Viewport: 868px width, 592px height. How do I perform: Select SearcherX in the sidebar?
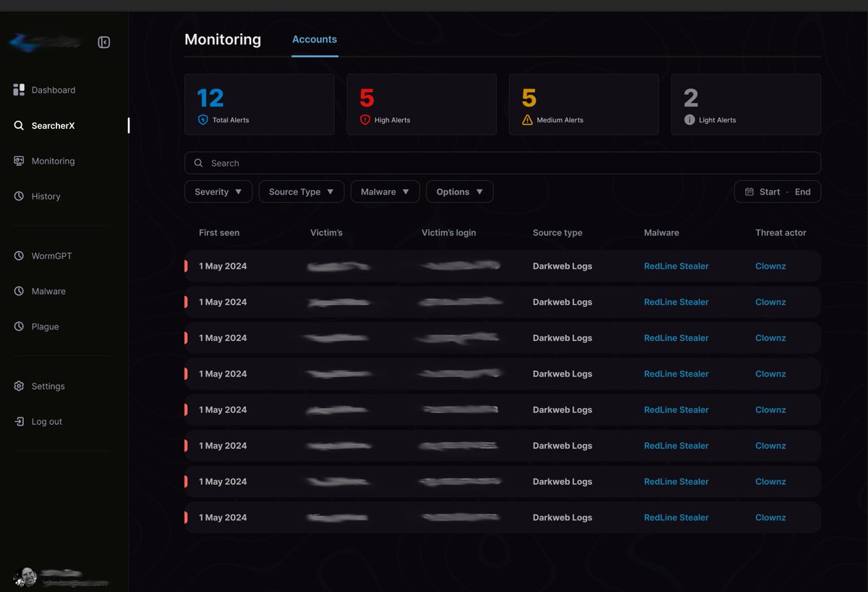tap(53, 125)
